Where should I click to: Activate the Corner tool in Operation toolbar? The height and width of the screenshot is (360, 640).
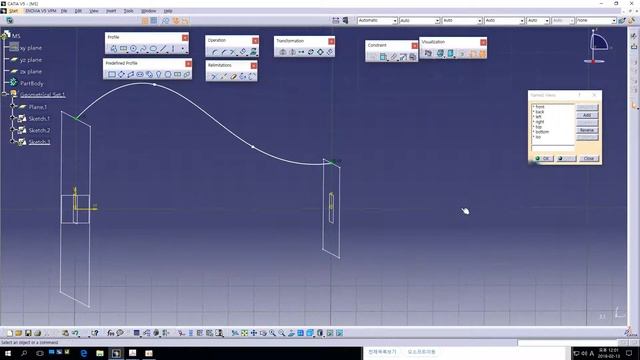tap(215, 52)
